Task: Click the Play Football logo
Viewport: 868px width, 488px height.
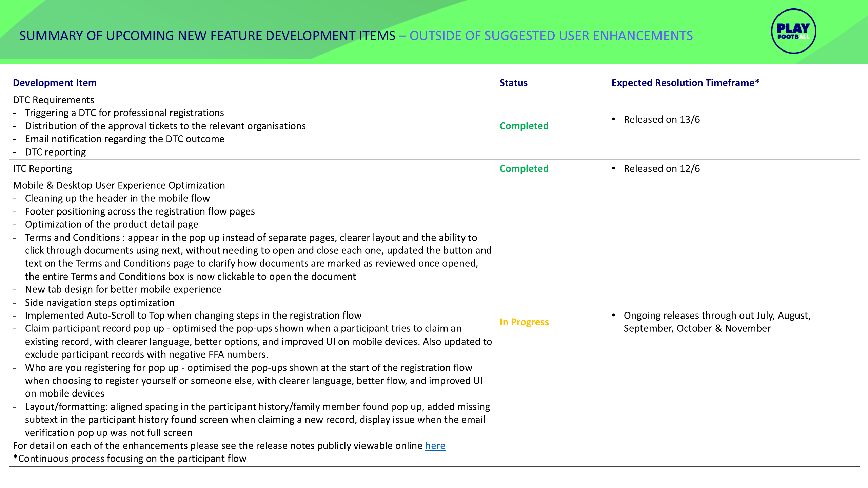Action: 793,31
